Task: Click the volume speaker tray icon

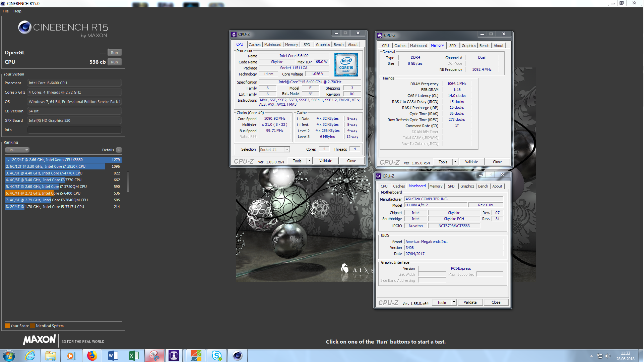Action: (x=607, y=356)
